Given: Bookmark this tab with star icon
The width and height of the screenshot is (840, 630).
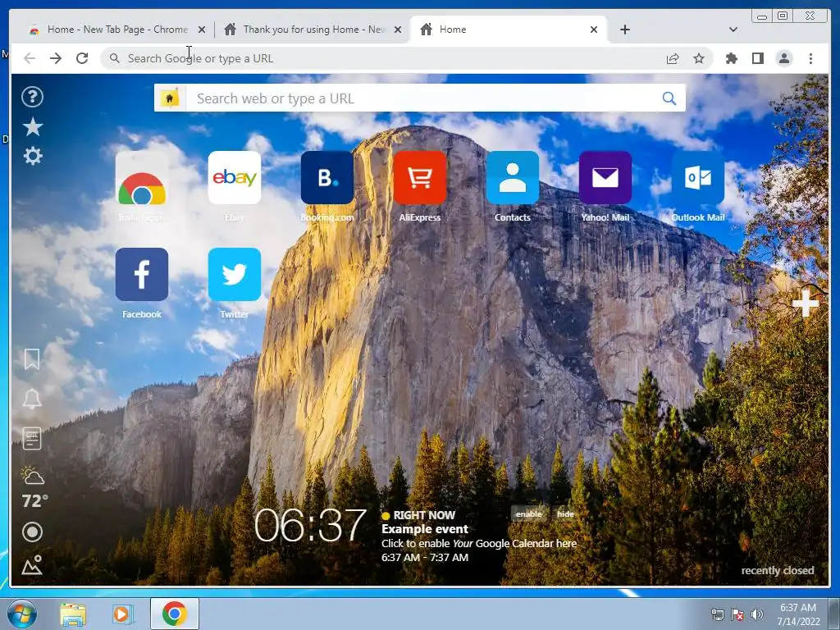Looking at the screenshot, I should pos(699,58).
